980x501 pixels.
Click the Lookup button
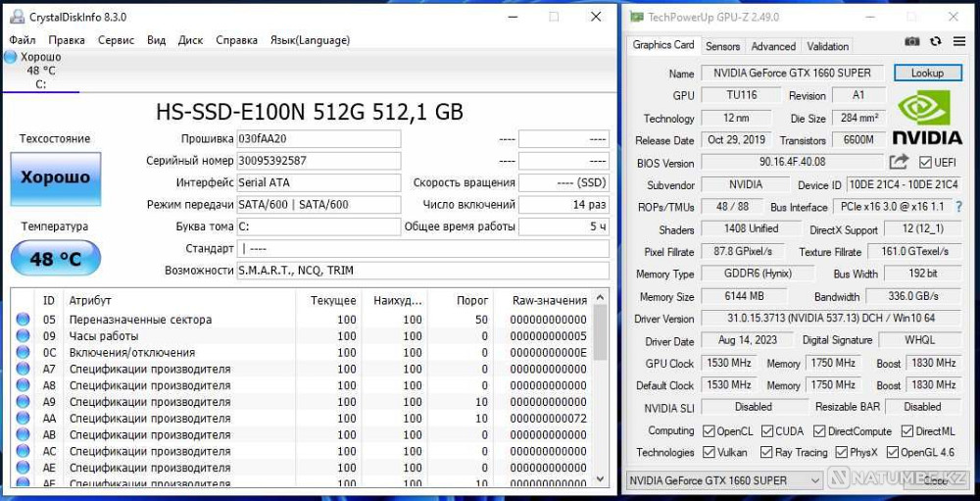[927, 73]
